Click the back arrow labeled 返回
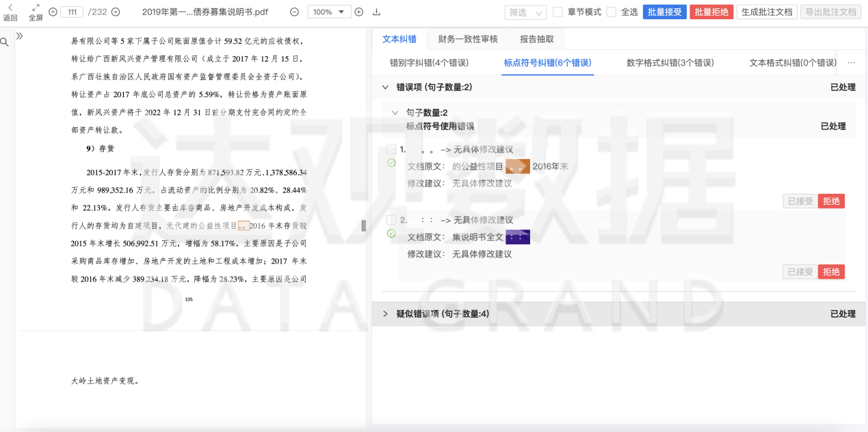 tap(10, 12)
